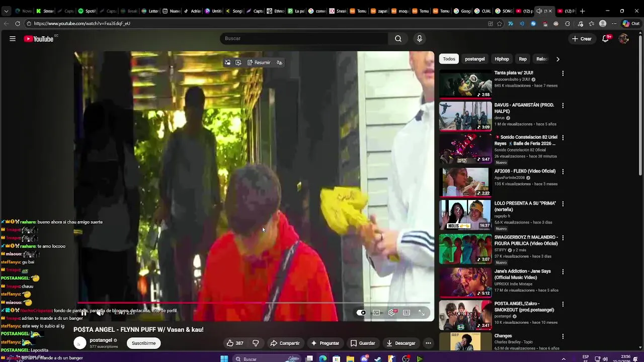Open options menu for AF2008 - FLEKO
The height and width of the screenshot is (362, 644).
pos(562,172)
